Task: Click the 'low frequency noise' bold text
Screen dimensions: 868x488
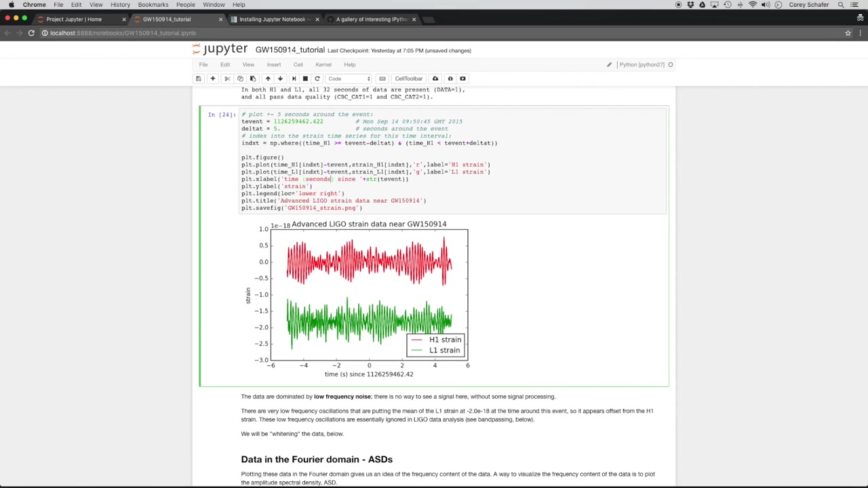Action: 342,396
